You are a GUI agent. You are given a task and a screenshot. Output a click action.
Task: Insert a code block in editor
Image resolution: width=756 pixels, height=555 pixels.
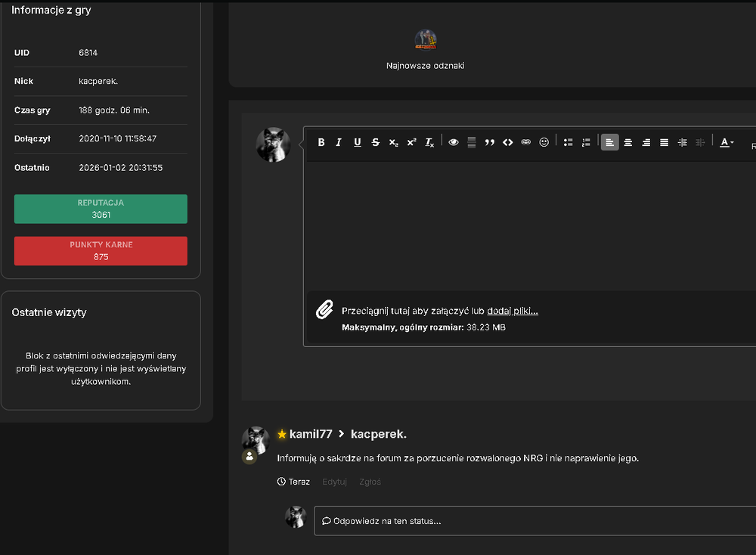[508, 142]
